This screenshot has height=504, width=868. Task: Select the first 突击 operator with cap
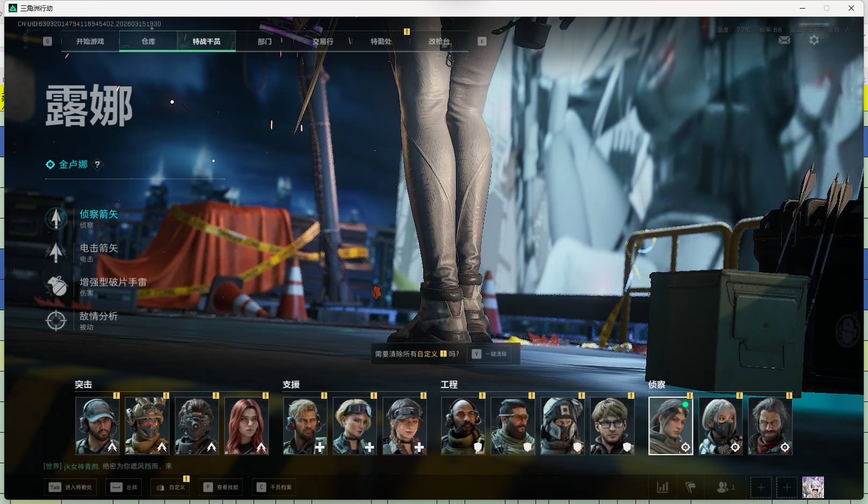pyautogui.click(x=97, y=426)
